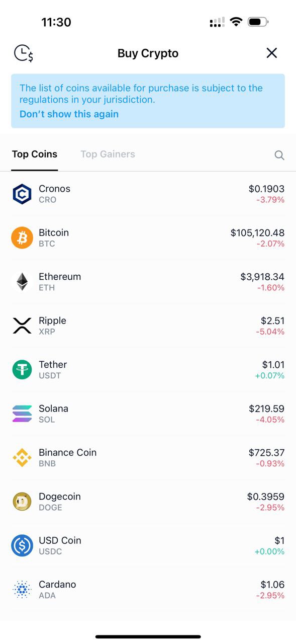
Task: Tap Ethereum price $3,918.34
Action: pyautogui.click(x=262, y=277)
